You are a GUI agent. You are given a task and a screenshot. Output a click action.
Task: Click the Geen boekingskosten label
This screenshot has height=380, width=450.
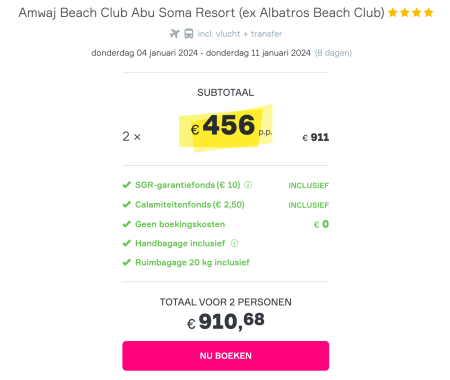(x=180, y=224)
